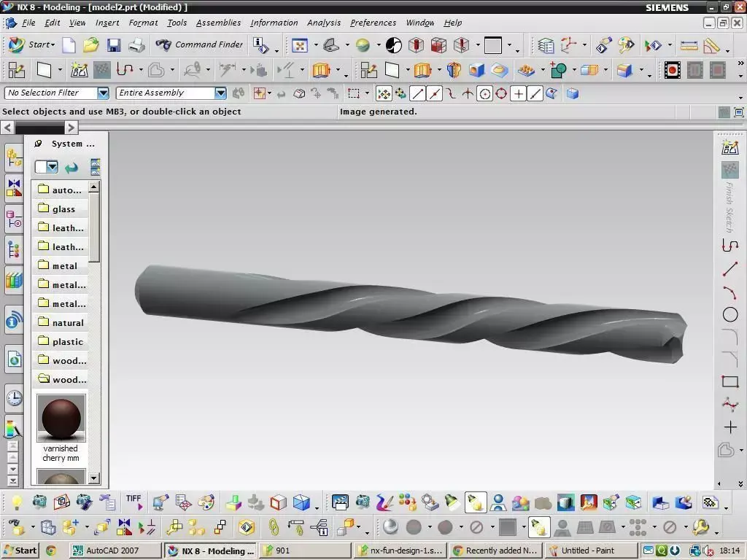Viewport: 747px width, 560px height.
Task: Toggle the point on curve snap option
Action: (535, 94)
